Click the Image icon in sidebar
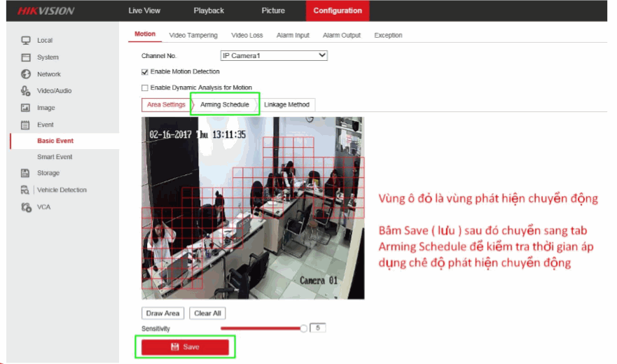This screenshot has height=364, width=617. click(26, 108)
